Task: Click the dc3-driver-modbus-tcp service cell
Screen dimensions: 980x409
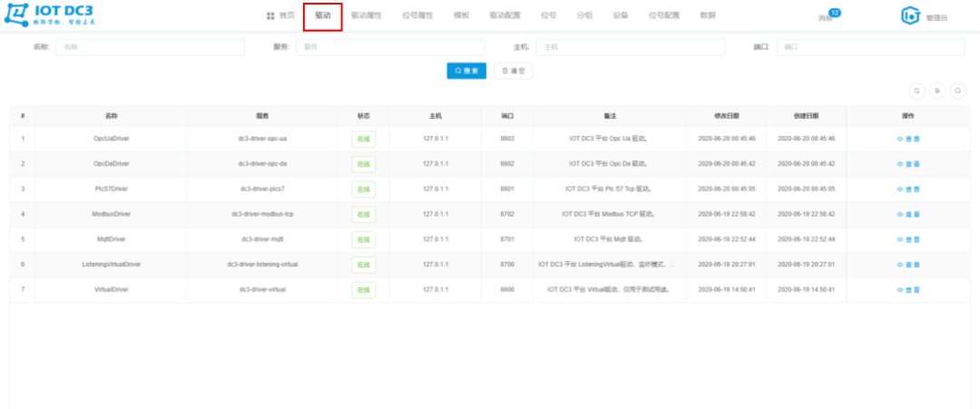Action: pyautogui.click(x=262, y=214)
